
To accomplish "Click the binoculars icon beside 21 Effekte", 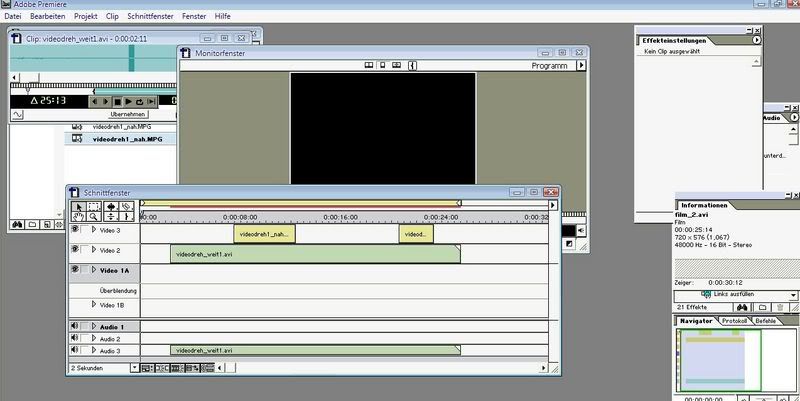I will click(x=742, y=307).
